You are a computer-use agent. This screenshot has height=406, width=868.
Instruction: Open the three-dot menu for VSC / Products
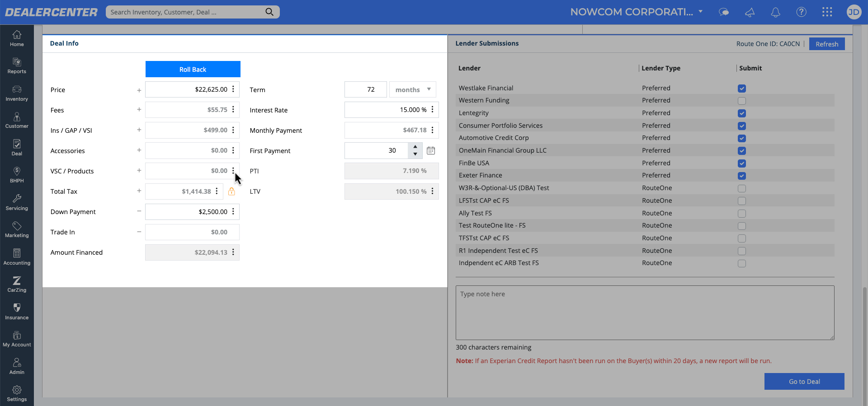pos(233,171)
